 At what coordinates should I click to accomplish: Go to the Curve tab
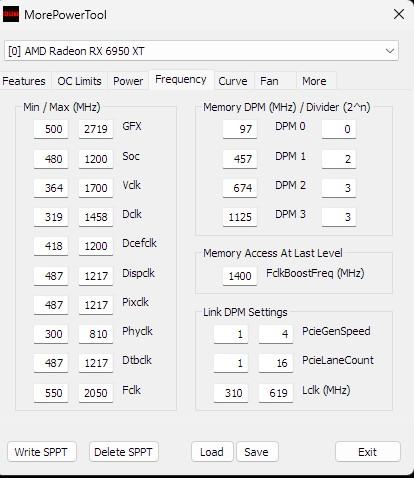pyautogui.click(x=233, y=81)
